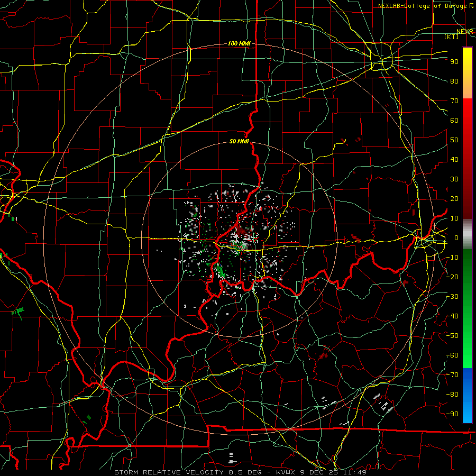The image size is (476, 476).
Task: Click the -70 value on the velocity scale
Action: (x=453, y=375)
